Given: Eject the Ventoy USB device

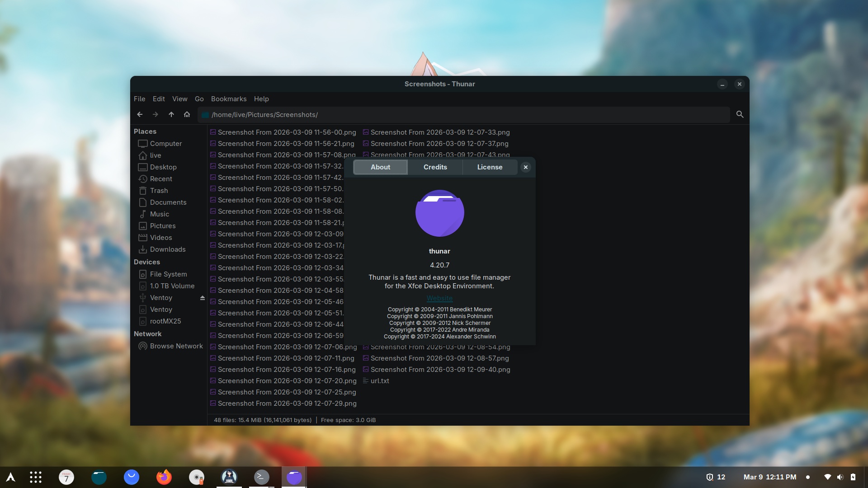Looking at the screenshot, I should 202,298.
